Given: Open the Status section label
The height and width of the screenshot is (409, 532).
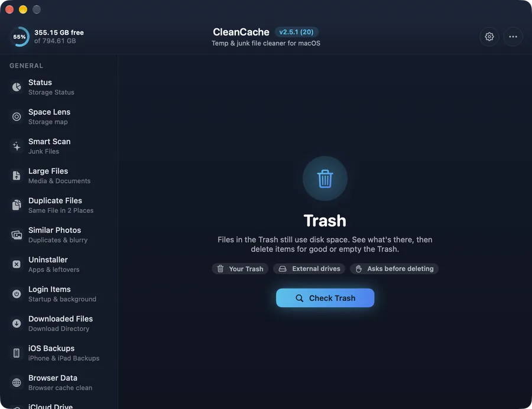Looking at the screenshot, I should (x=40, y=82).
